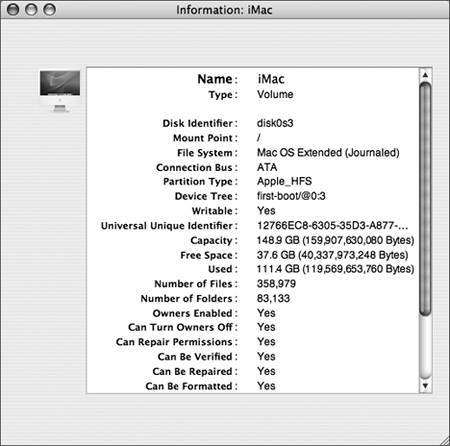The width and height of the screenshot is (450, 446).
Task: Select the Connection Bus value ATA
Action: [267, 167]
